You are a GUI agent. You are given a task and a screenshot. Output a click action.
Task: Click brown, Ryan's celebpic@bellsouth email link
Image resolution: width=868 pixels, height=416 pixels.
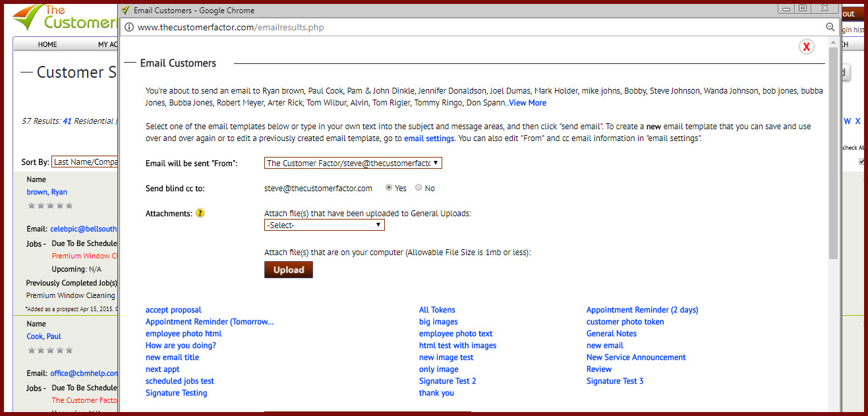[84, 229]
